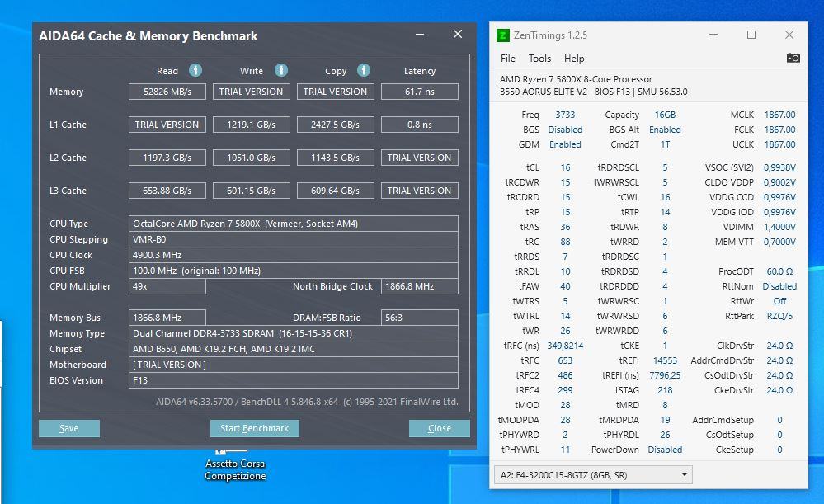Click the CPU Stepping field VMR-B0
This screenshot has height=504, width=824.
294,239
